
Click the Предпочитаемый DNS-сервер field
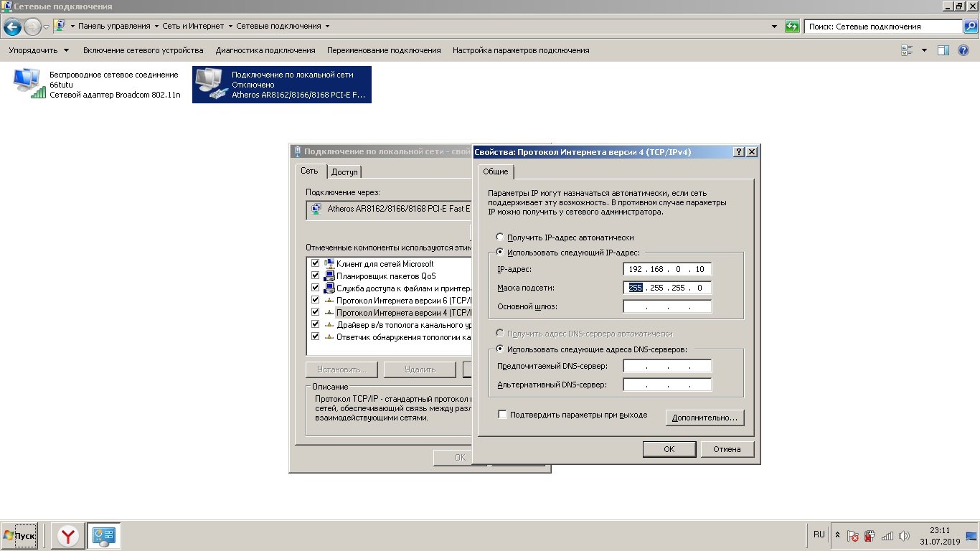point(667,366)
